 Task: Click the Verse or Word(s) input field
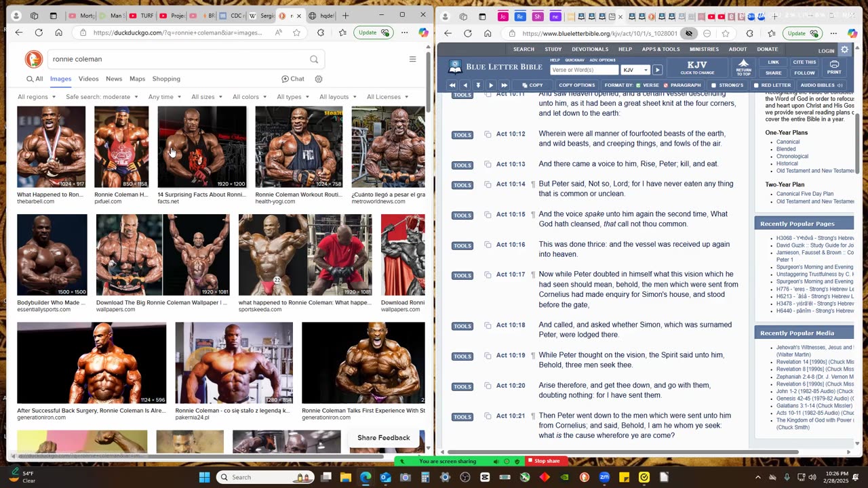coord(584,70)
